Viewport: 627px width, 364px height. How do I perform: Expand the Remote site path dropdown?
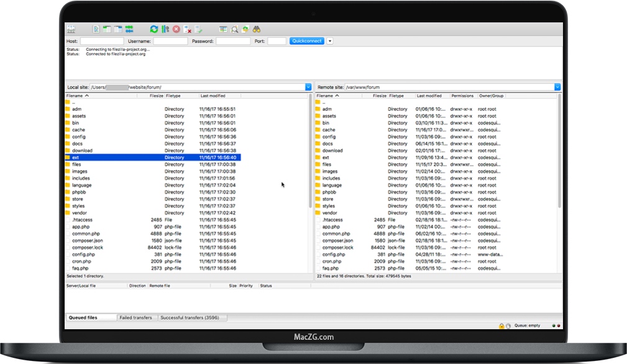[x=557, y=88]
